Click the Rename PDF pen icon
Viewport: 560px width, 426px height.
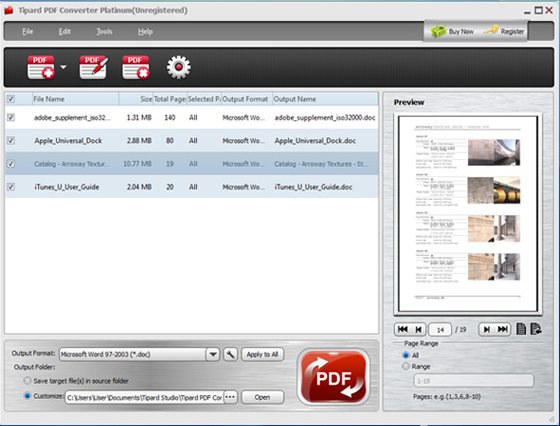point(93,67)
